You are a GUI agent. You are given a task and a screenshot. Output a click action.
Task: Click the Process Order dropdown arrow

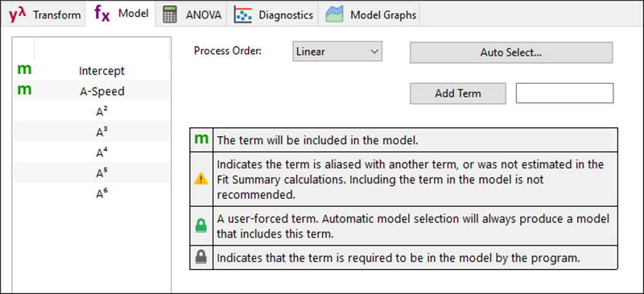(374, 52)
